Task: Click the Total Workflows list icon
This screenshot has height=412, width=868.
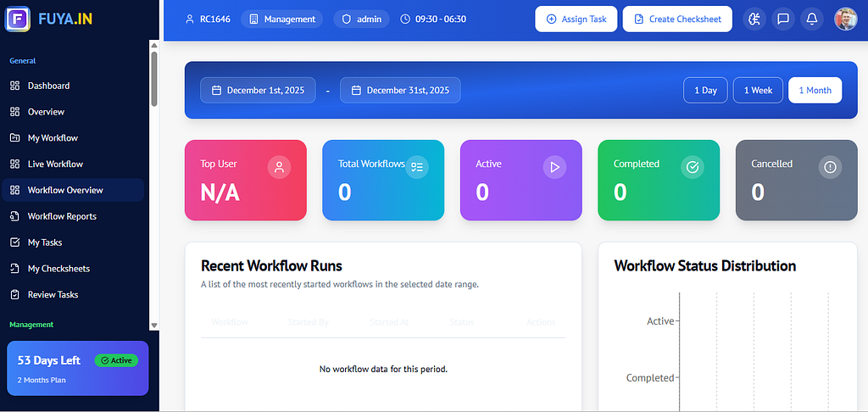Action: coord(417,167)
